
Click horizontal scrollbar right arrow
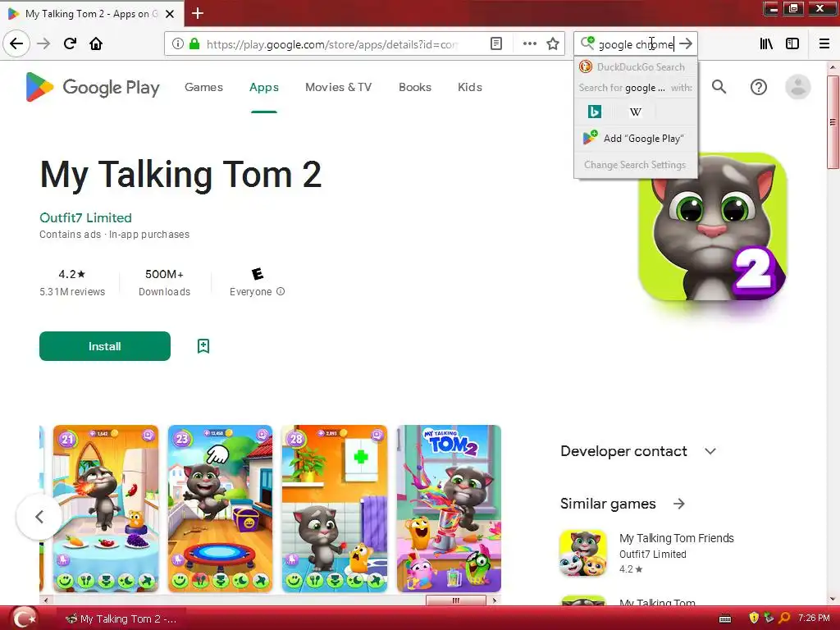(x=495, y=600)
